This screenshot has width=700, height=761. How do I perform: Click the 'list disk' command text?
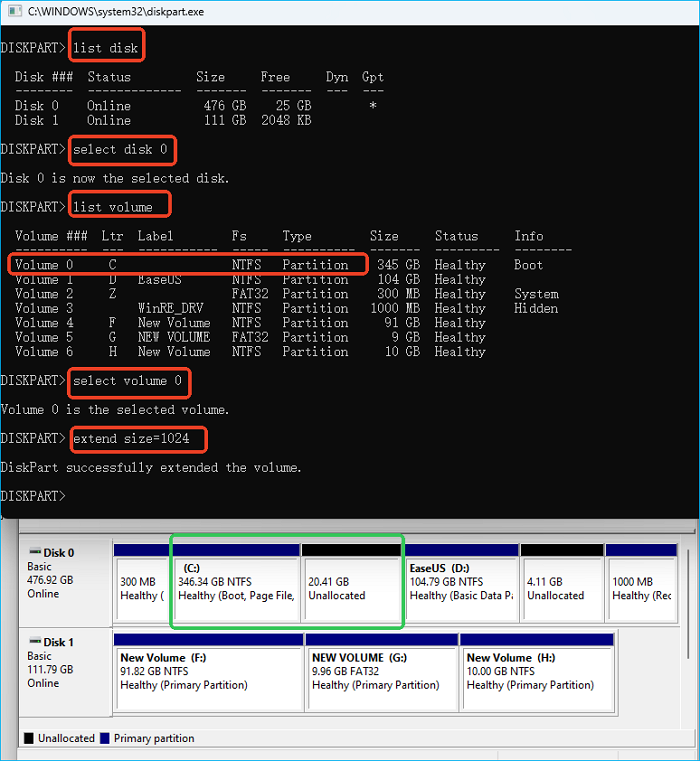click(x=105, y=48)
